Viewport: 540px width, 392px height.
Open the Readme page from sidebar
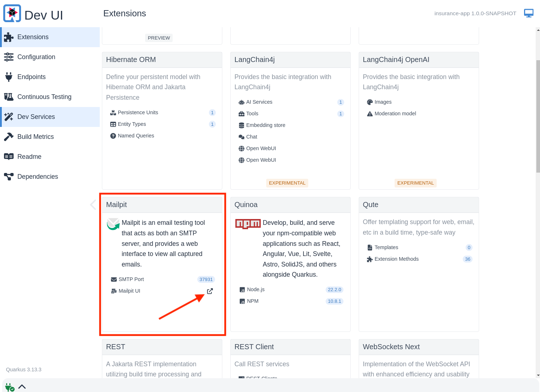point(29,157)
